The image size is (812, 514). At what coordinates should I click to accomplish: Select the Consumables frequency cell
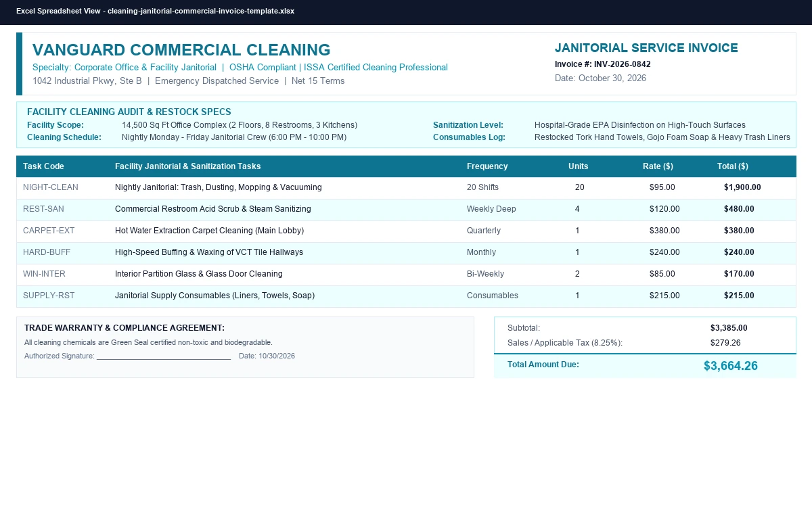pos(493,296)
